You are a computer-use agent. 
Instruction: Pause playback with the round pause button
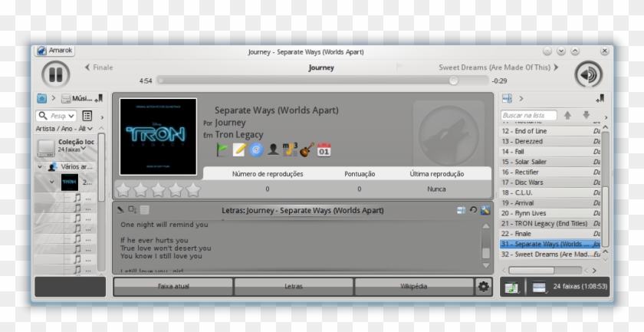55,74
